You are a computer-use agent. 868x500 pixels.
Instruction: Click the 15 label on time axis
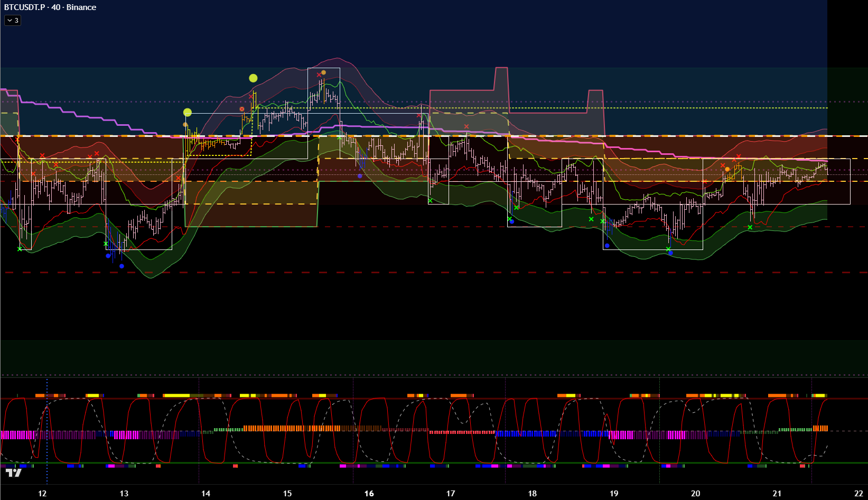coord(287,494)
